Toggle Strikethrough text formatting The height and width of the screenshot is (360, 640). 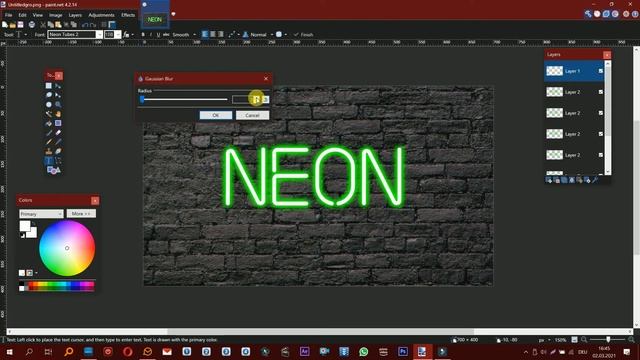(166, 35)
